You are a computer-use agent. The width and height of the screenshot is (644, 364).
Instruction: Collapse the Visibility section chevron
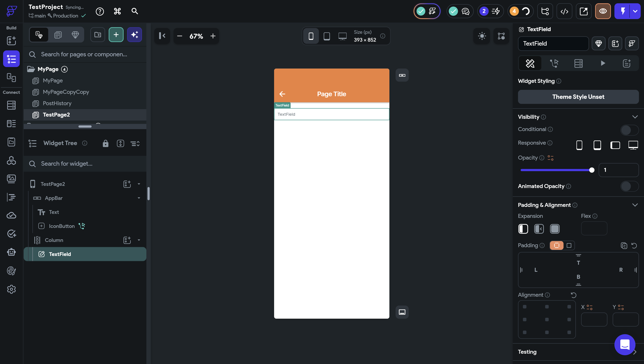pyautogui.click(x=635, y=117)
